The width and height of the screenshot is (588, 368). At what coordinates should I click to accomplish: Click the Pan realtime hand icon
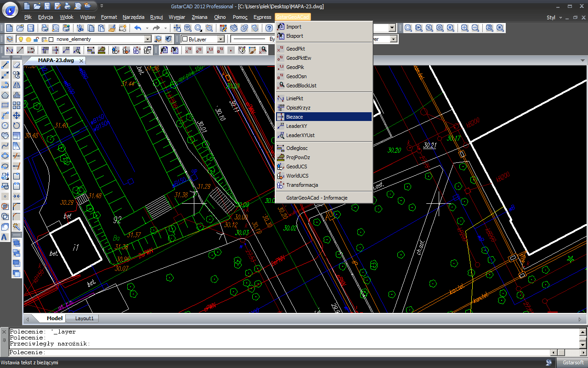[x=177, y=28]
